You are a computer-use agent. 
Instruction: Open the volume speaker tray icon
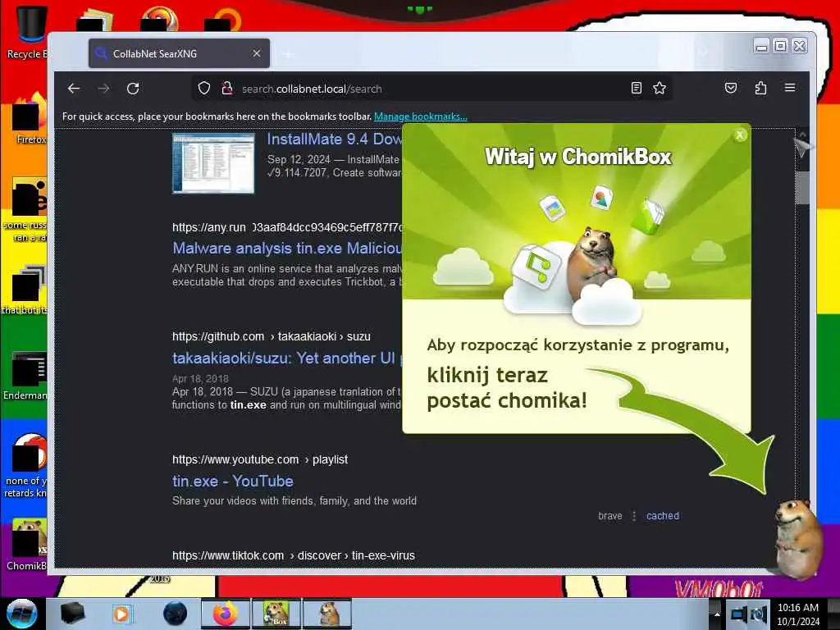(759, 614)
